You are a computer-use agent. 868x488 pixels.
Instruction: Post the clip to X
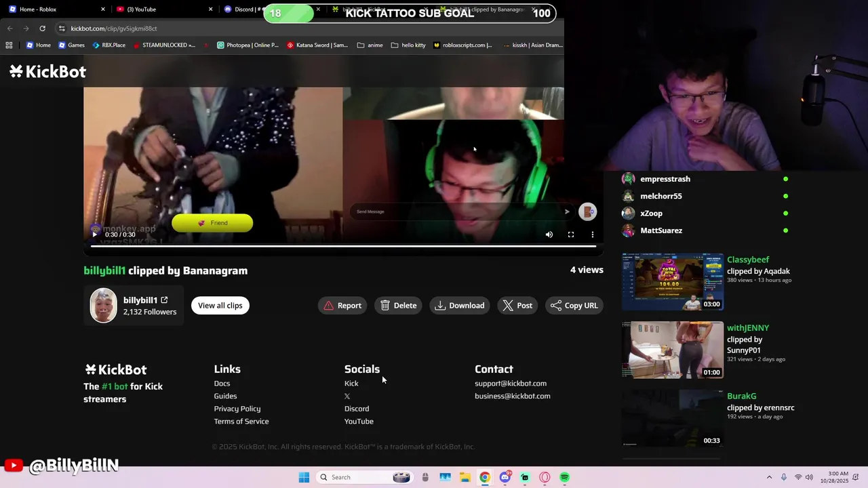click(x=517, y=306)
